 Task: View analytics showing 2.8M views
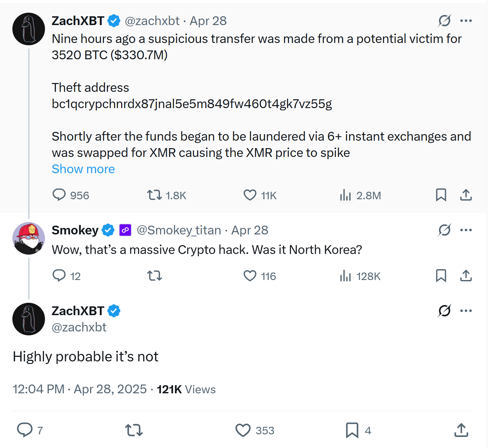click(x=345, y=195)
